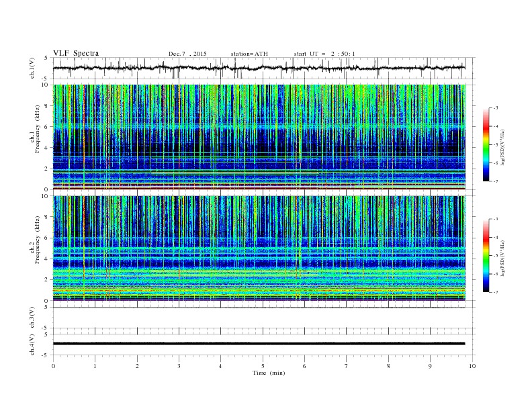Click the "ch.3(V)" axis label
The height and width of the screenshot is (411, 532).
(32, 318)
